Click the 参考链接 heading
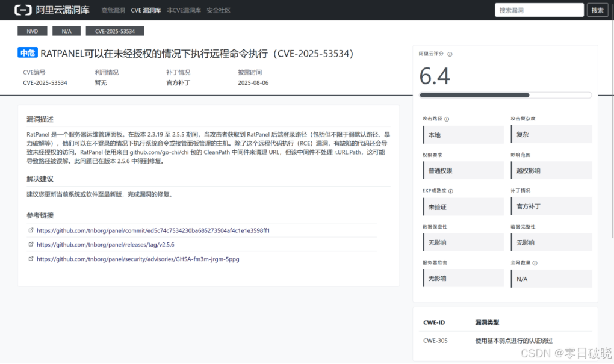 pyautogui.click(x=40, y=215)
